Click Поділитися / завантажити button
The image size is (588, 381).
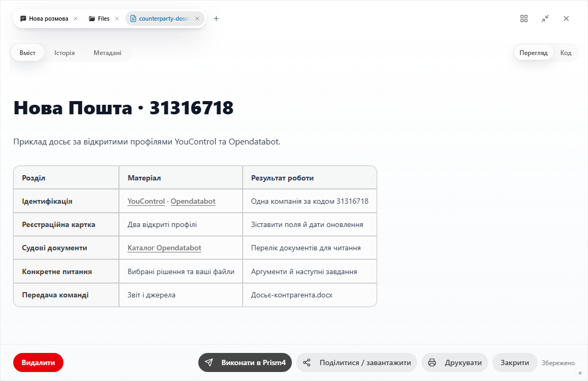(356, 362)
